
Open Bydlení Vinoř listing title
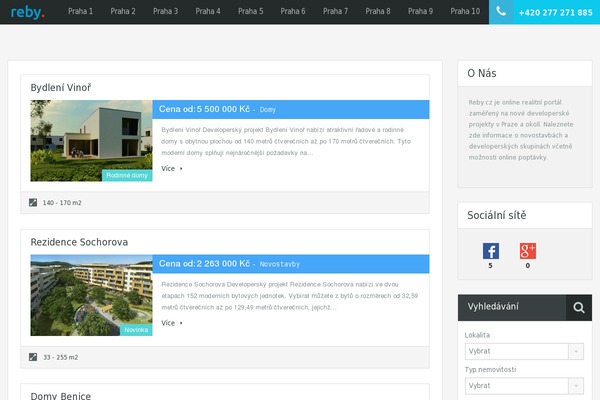(x=60, y=88)
